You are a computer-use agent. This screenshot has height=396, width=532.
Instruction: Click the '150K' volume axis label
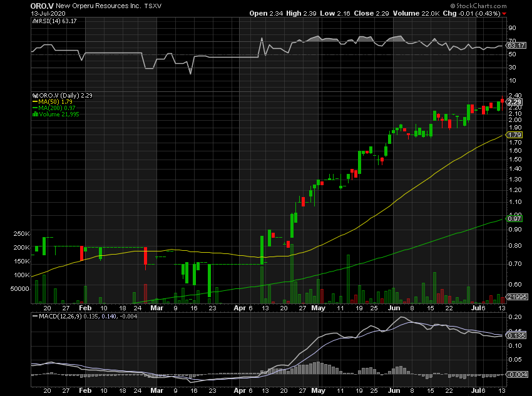tap(22, 261)
